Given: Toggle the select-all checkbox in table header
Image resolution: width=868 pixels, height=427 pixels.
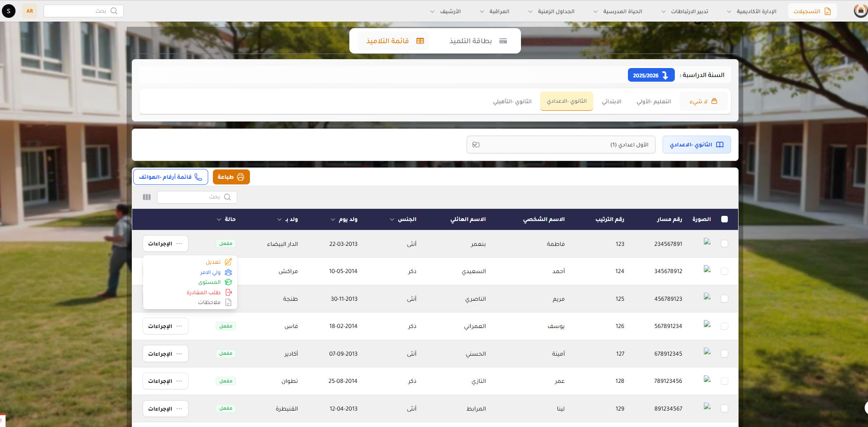Looking at the screenshot, I should (x=725, y=219).
